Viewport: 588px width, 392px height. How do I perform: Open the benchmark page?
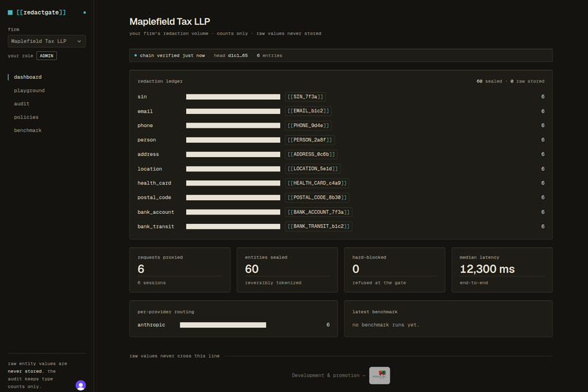click(28, 130)
